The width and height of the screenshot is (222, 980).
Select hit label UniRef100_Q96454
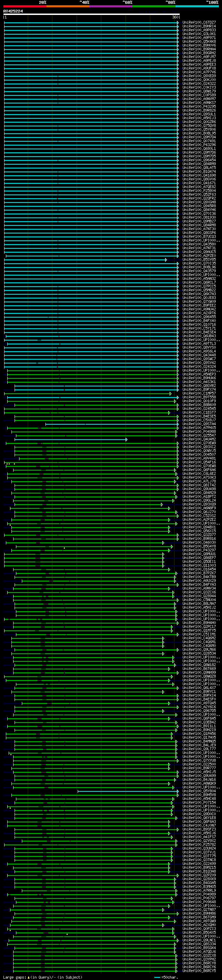coord(199,160)
